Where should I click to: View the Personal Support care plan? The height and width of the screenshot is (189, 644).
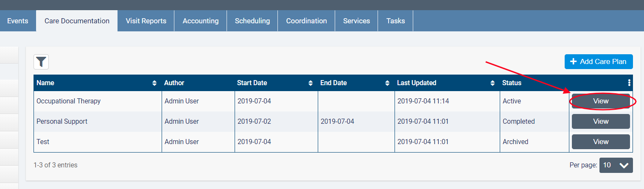pyautogui.click(x=601, y=122)
